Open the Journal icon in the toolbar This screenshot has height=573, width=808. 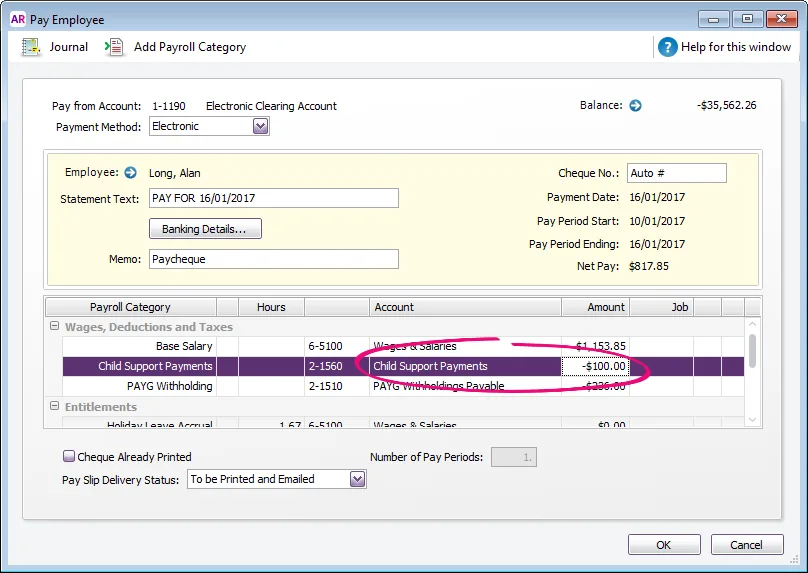coord(31,47)
